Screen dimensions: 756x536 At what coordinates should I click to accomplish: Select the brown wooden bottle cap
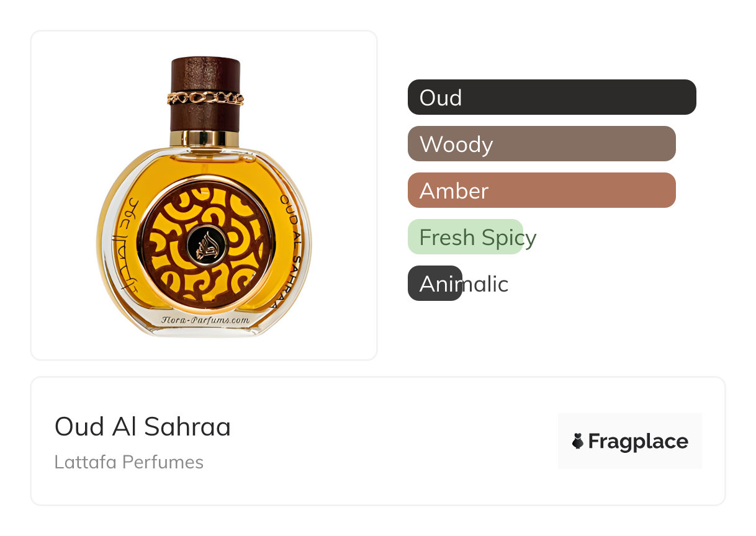[x=205, y=94]
